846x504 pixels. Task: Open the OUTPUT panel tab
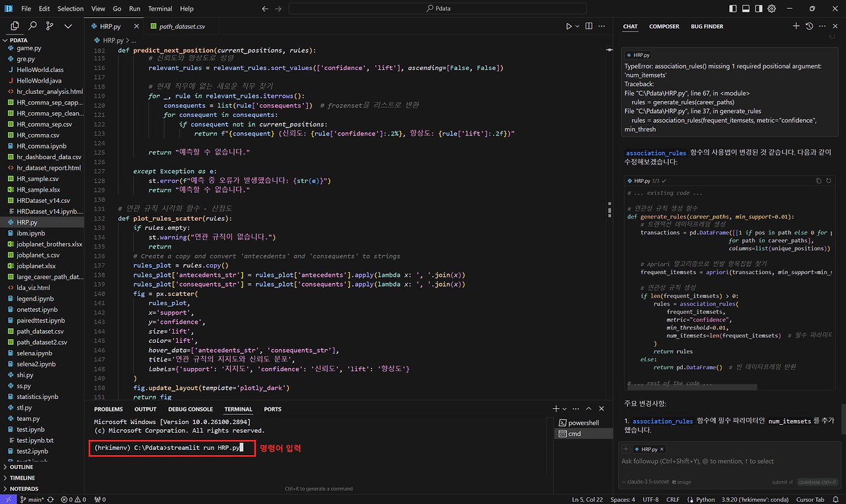coord(145,410)
